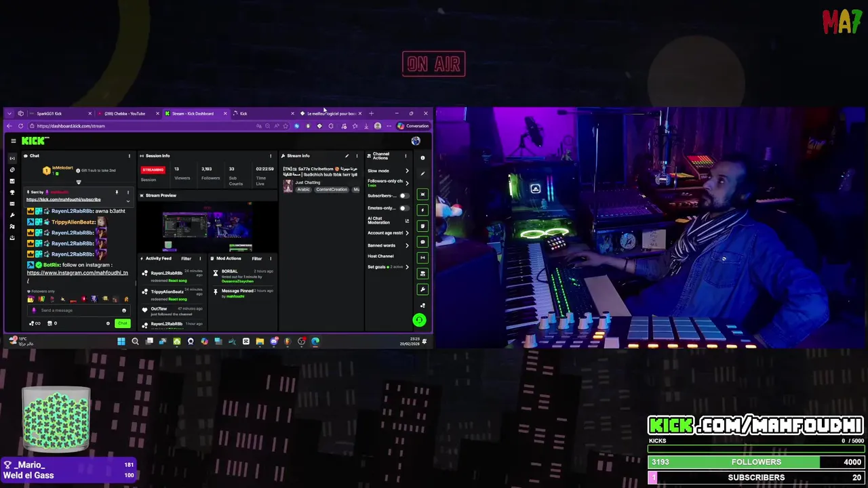Toggle the Session Info widget icon

pyautogui.click(x=422, y=258)
